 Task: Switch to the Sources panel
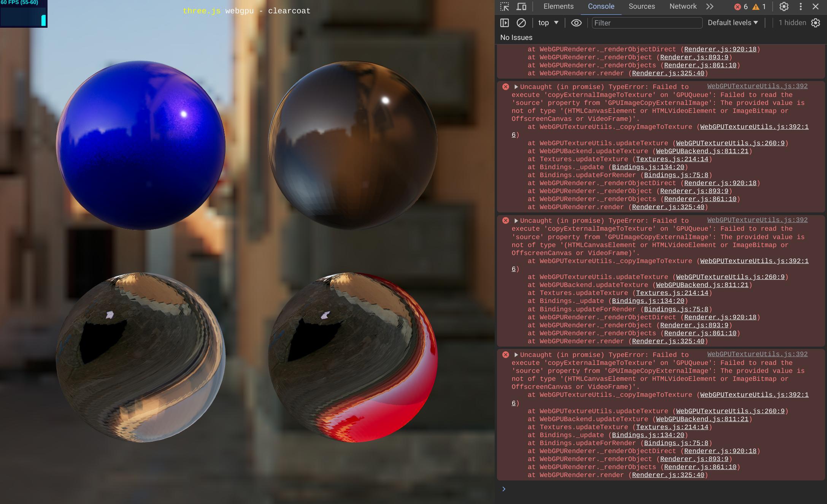[641, 6]
